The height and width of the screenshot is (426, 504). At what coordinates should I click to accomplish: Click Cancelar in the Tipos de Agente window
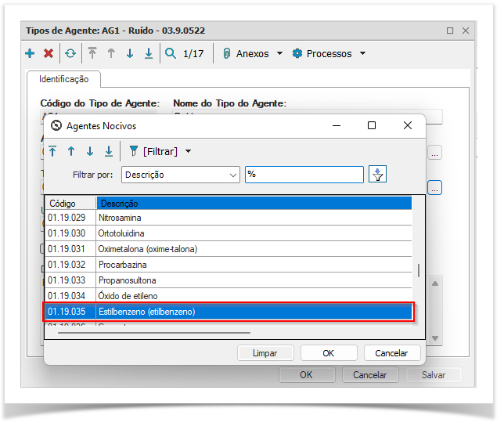click(370, 375)
